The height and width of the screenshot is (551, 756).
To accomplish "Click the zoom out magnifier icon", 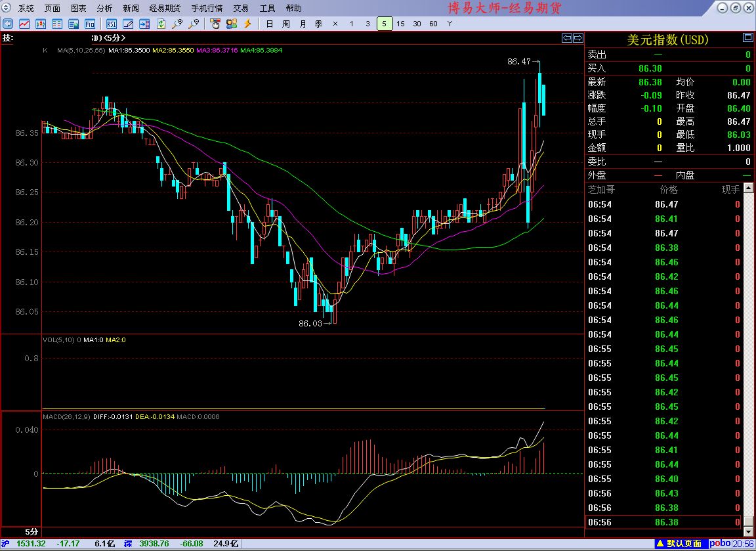I will 194,24.
